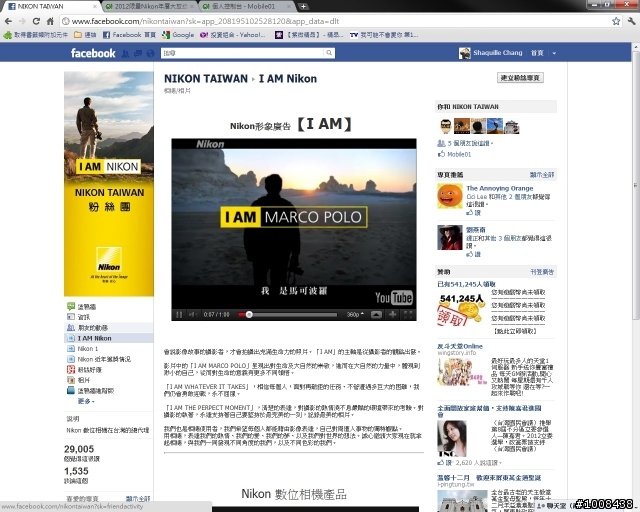The height and width of the screenshot is (512, 640).
Task: Click the browser back arrow
Action: tap(8, 21)
